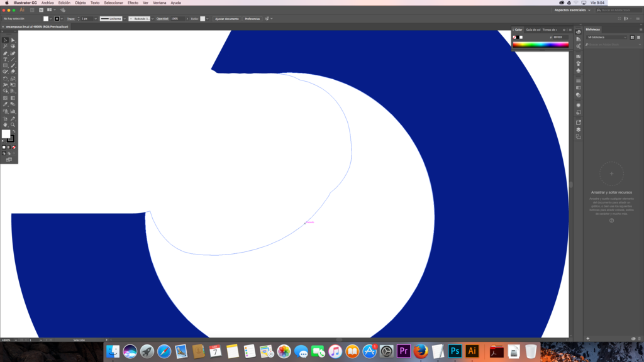Open the Mi biblioteca library dropdown
644x362 pixels.
pyautogui.click(x=607, y=37)
